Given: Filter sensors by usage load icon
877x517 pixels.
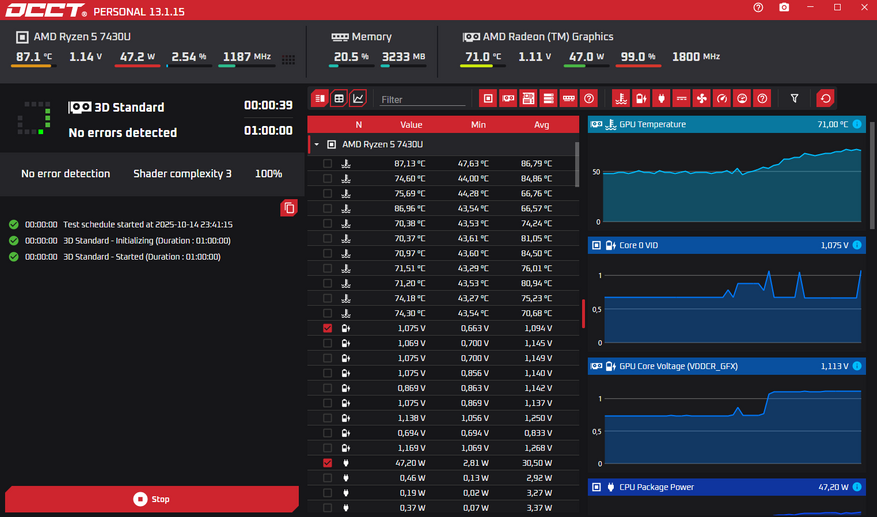Looking at the screenshot, I should pyautogui.click(x=742, y=98).
